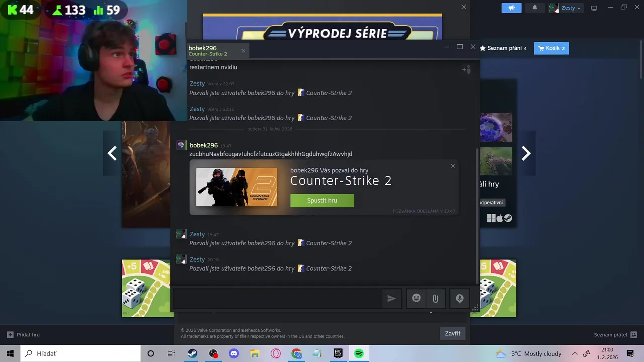Click bobek296 avatar next to the message
Screen dimensions: 644x362
point(181,145)
